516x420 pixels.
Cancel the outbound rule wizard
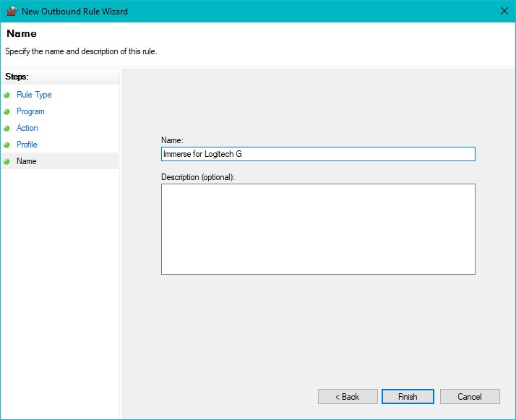[x=470, y=397]
